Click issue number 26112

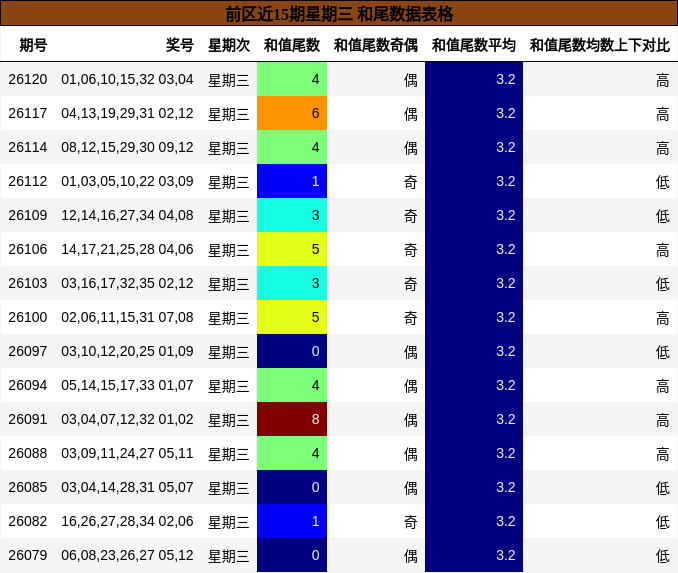click(28, 181)
